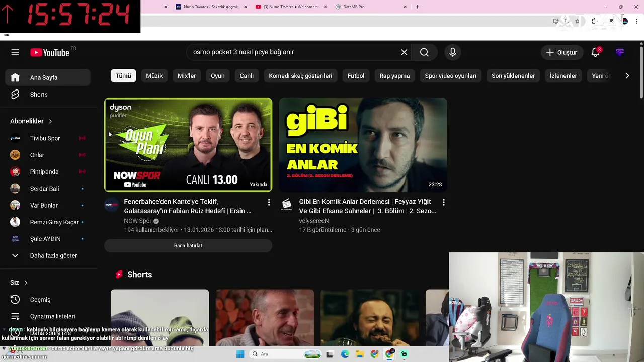Switch to Nuno Tavares Sakatlık geçmişi tab
The image size is (644, 362).
click(x=211, y=7)
